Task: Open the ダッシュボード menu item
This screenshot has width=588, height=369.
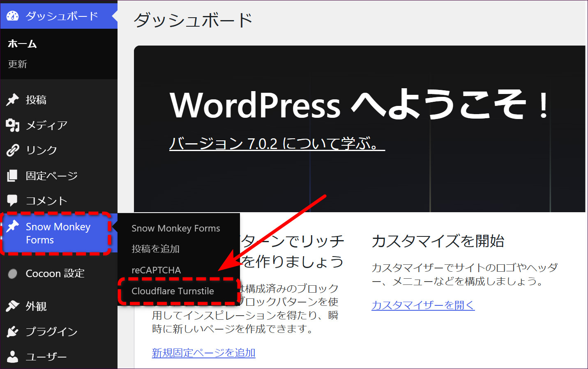Action: coord(59,16)
